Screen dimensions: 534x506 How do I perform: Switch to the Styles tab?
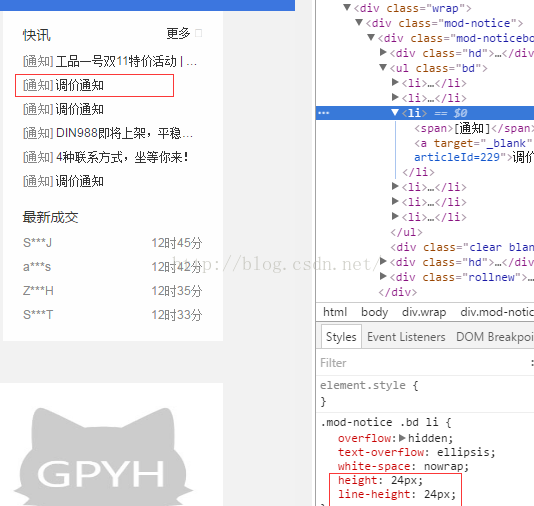341,337
